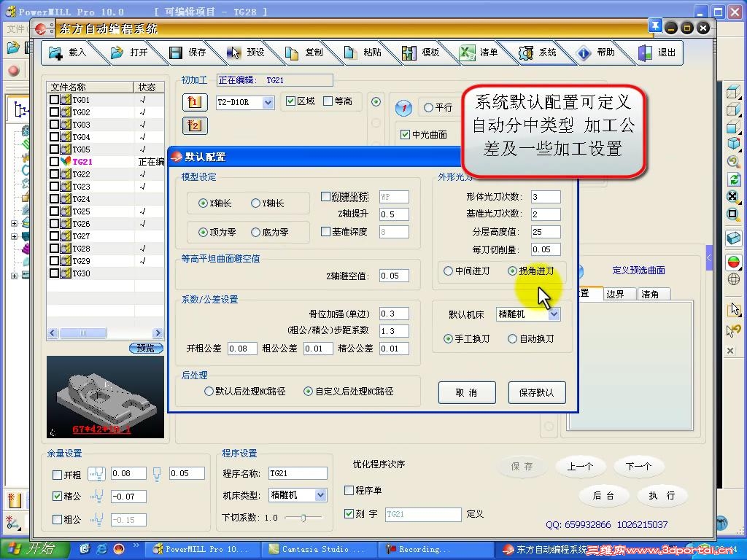Open the 机床类型 dropdown at bottom

[x=321, y=495]
